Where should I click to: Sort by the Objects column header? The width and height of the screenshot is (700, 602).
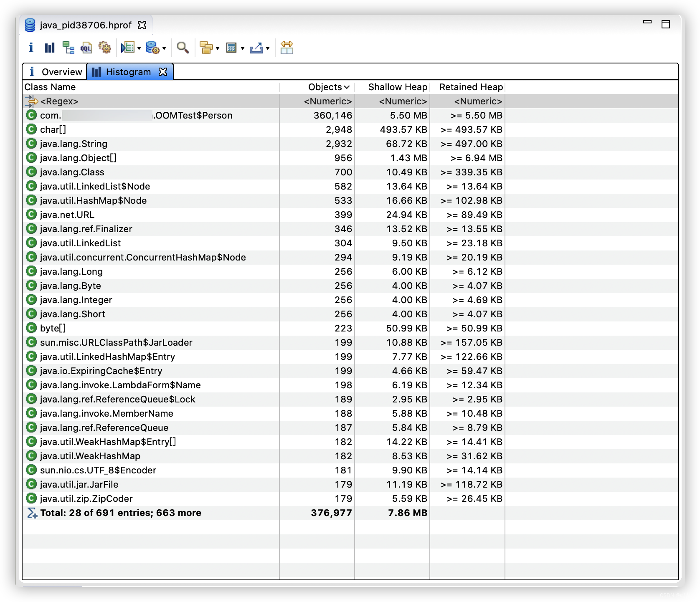tap(317, 87)
